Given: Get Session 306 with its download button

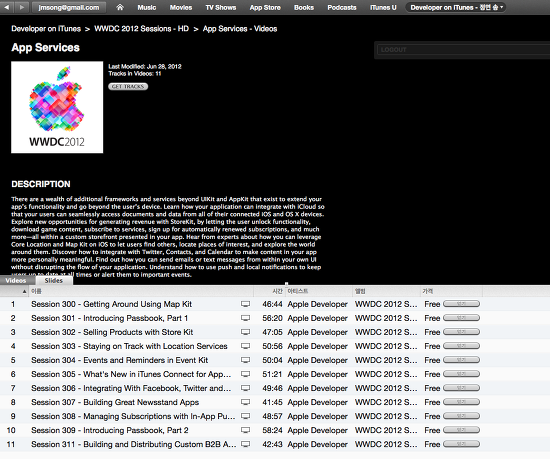Looking at the screenshot, I should pos(461,388).
